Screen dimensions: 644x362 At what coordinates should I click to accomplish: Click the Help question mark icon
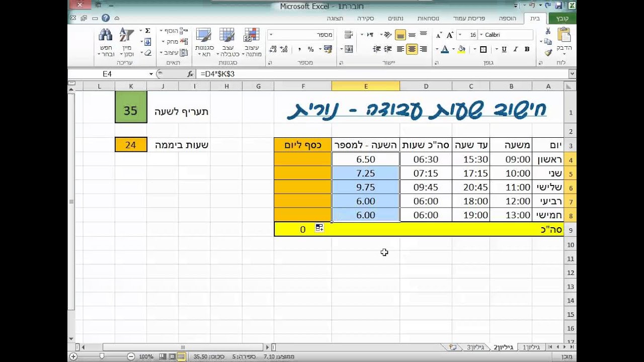[106, 18]
